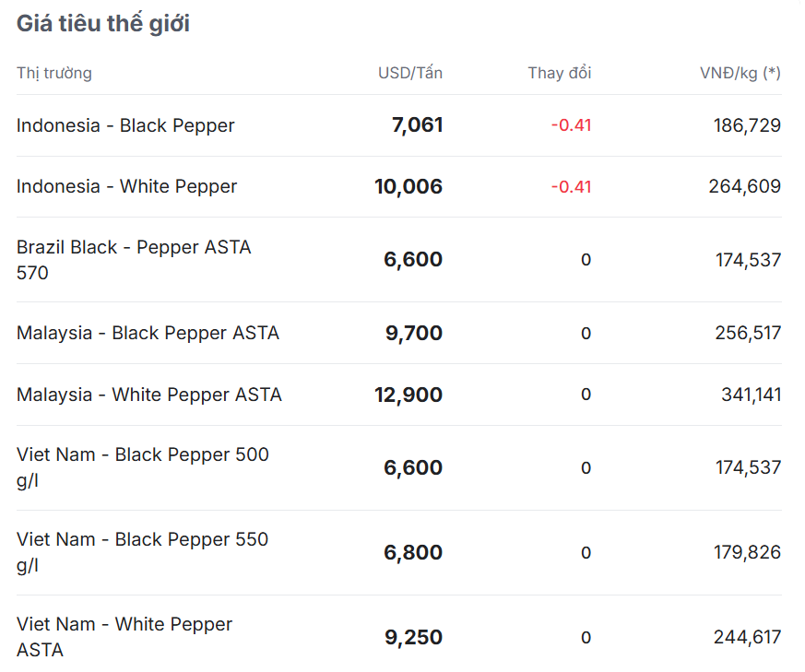The image size is (805, 672).
Task: Choose the Malaysia - White Pepper ASTA label
Action: [x=149, y=395]
